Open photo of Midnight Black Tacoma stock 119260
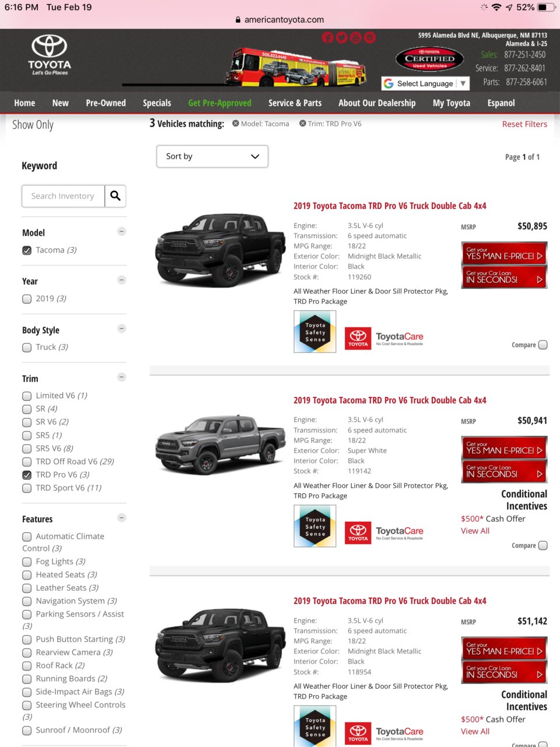Screen dimensions: 560x747 tap(220, 249)
